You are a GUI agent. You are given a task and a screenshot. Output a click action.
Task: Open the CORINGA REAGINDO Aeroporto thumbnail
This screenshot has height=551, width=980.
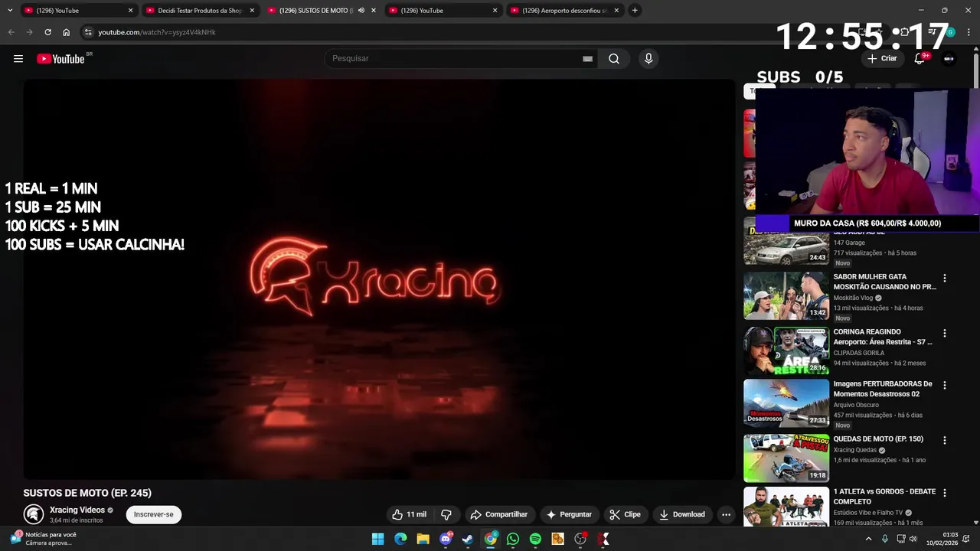tap(786, 350)
